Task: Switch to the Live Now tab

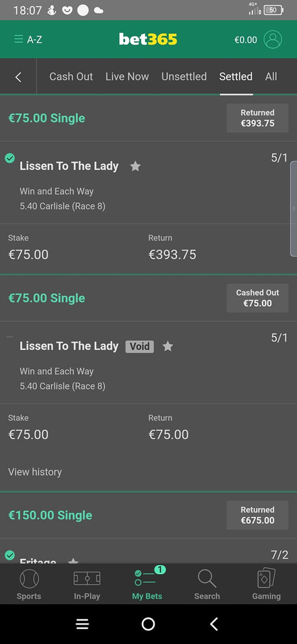Action: pyautogui.click(x=127, y=76)
